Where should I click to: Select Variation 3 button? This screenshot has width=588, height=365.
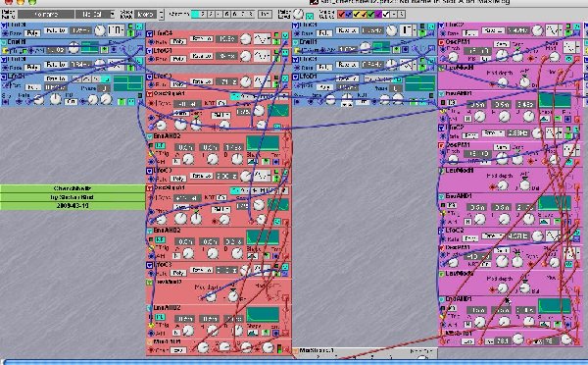click(211, 15)
